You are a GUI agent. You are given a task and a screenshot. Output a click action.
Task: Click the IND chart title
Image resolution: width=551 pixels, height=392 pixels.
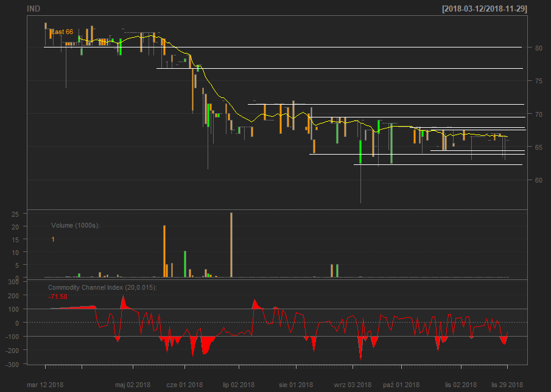coord(33,9)
